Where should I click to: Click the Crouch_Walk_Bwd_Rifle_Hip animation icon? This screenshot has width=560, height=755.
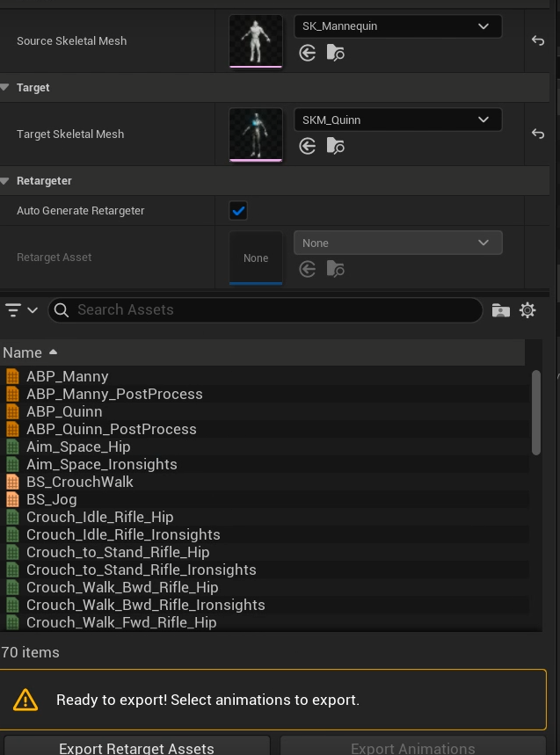click(12, 587)
